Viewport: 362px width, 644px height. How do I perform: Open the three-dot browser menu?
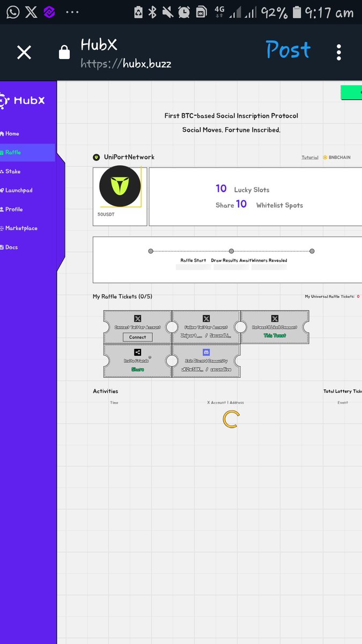(339, 52)
